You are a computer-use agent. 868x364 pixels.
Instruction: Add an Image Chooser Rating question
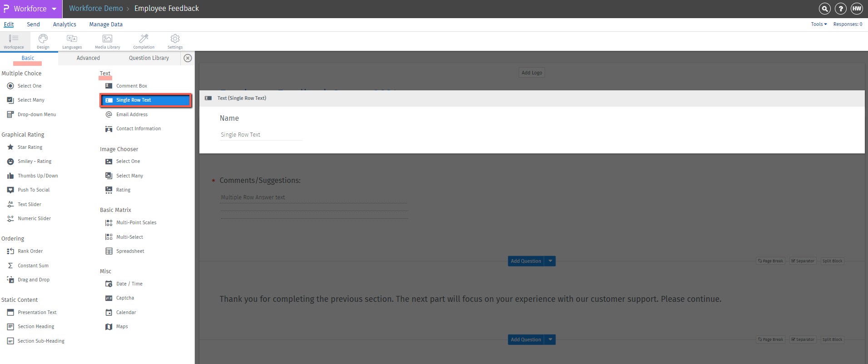[x=118, y=190]
